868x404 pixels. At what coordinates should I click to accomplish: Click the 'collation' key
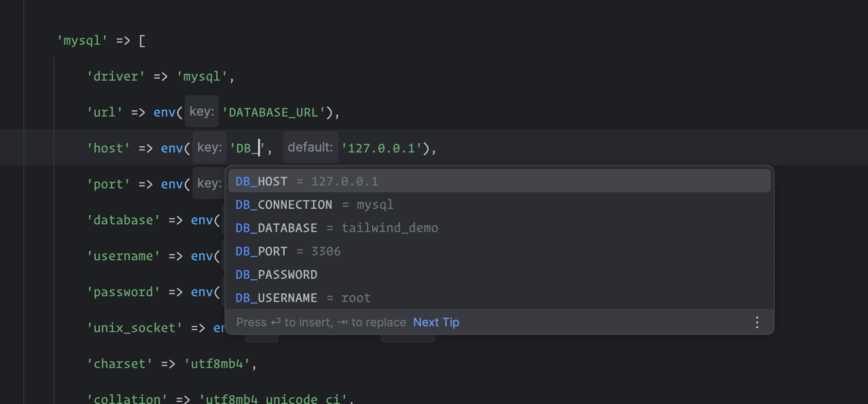tap(127, 399)
